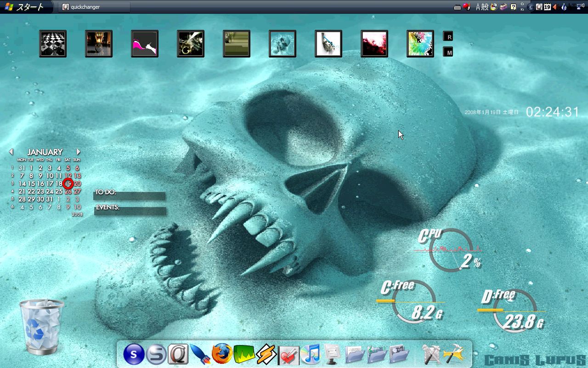The width and height of the screenshot is (588, 368).
Task: Toggle the M button beside wallpaper thumbnails
Action: (448, 52)
